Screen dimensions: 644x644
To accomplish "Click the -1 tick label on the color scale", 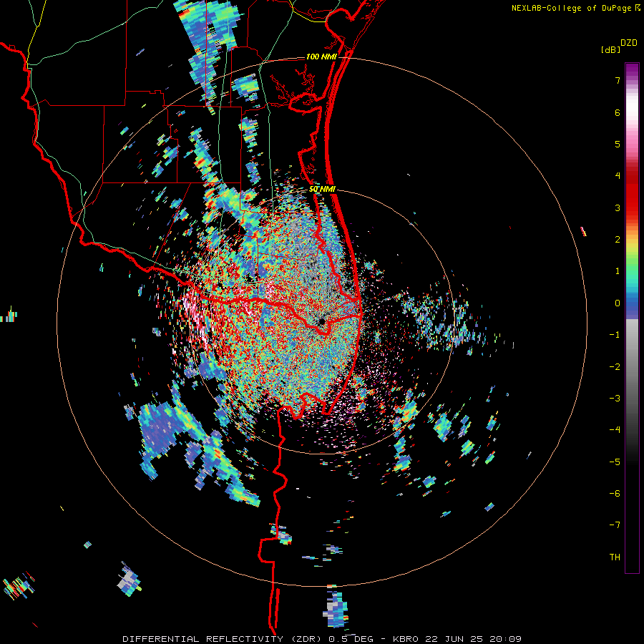I will [615, 335].
